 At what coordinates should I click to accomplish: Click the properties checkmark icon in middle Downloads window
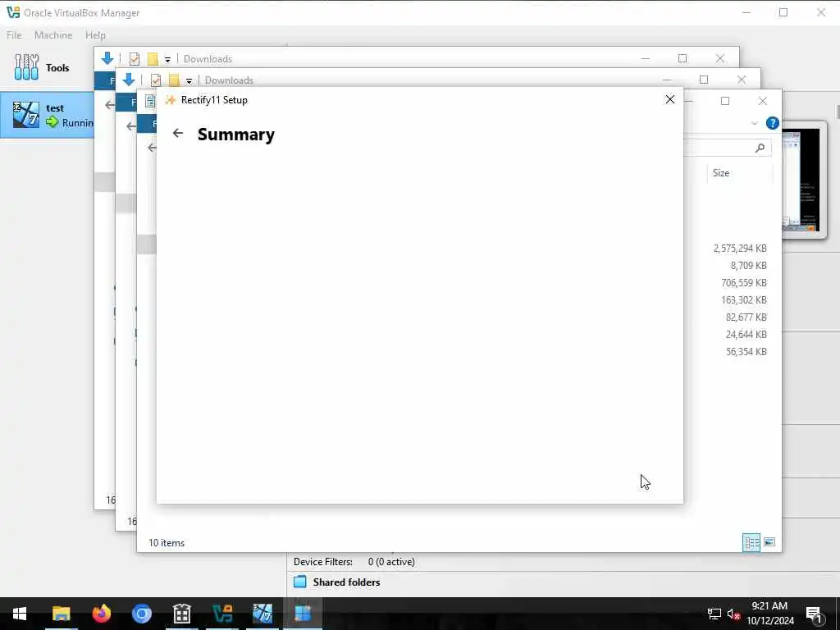pyautogui.click(x=156, y=80)
